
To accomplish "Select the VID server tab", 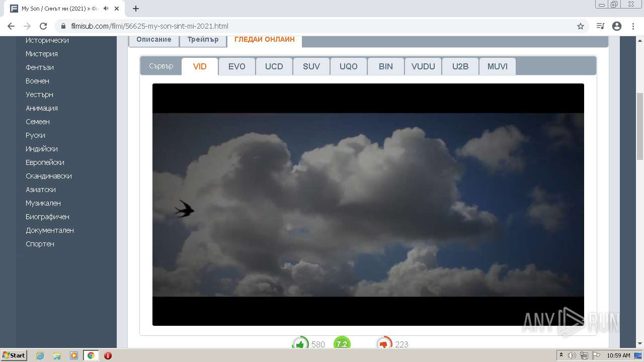I will click(x=200, y=66).
